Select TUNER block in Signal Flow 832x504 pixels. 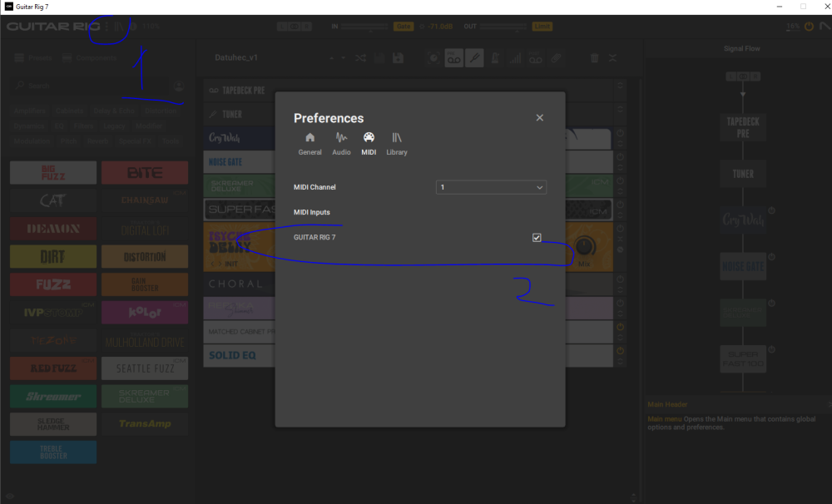743,174
